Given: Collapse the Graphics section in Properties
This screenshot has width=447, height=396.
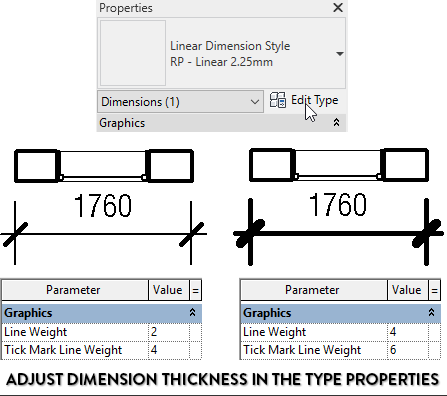Looking at the screenshot, I should coord(336,123).
